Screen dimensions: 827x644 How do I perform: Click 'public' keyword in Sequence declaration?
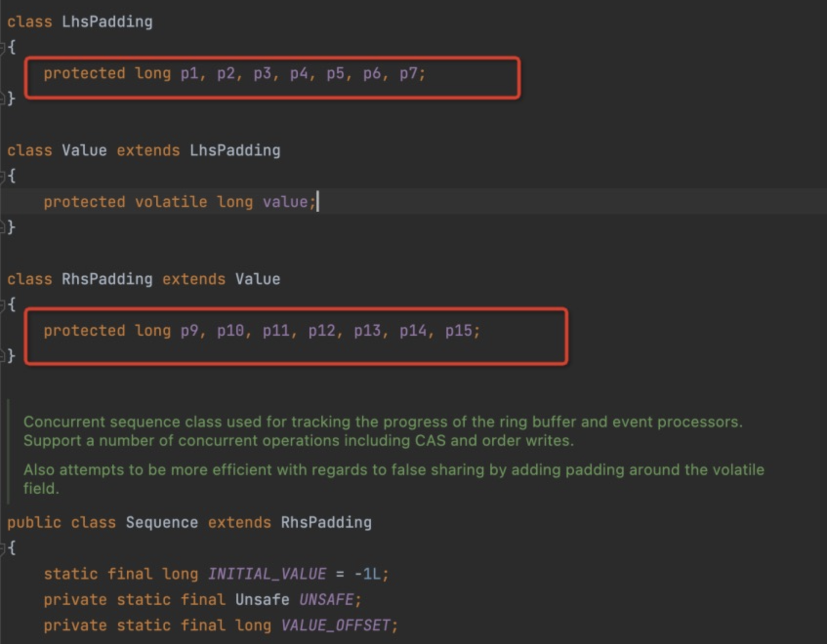click(34, 523)
